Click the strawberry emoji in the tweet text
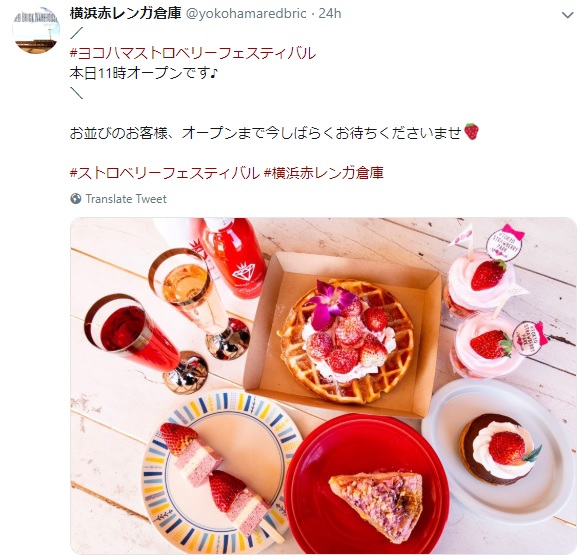 471,132
